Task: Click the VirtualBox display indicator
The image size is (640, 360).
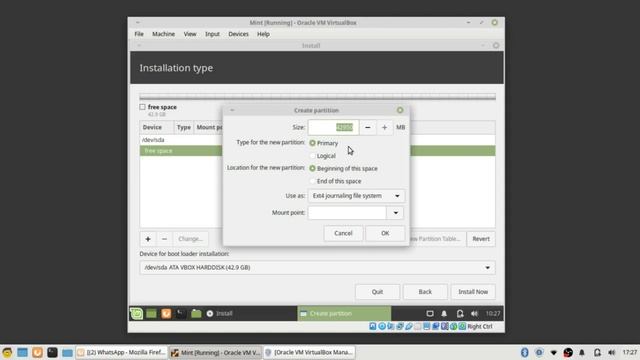Action: coord(427,326)
